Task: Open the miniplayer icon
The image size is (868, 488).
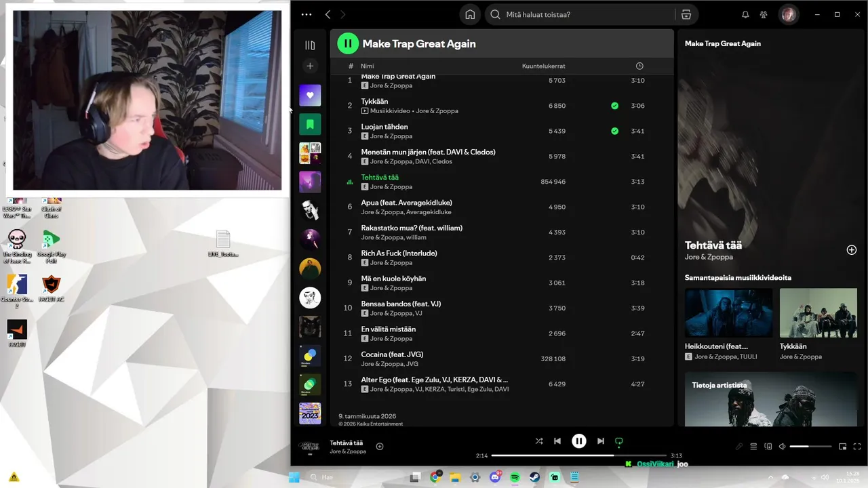Action: click(843, 447)
